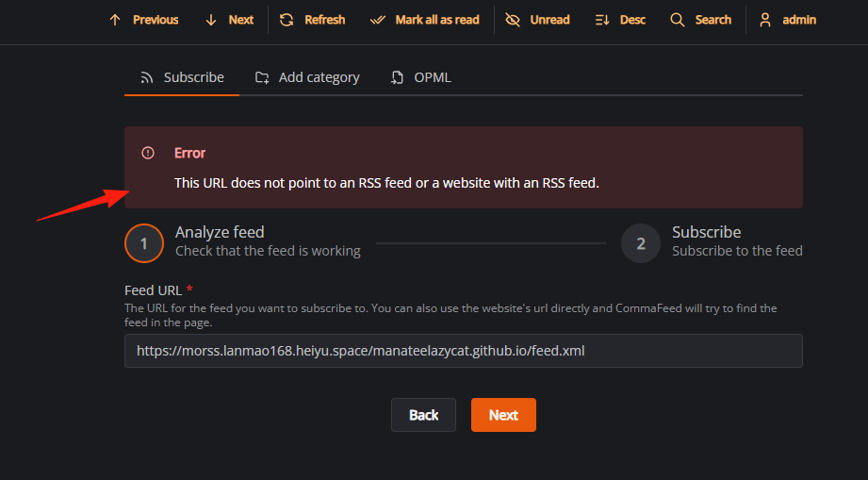This screenshot has height=480, width=868.
Task: Click the Feed URL help description text
Action: pos(450,315)
